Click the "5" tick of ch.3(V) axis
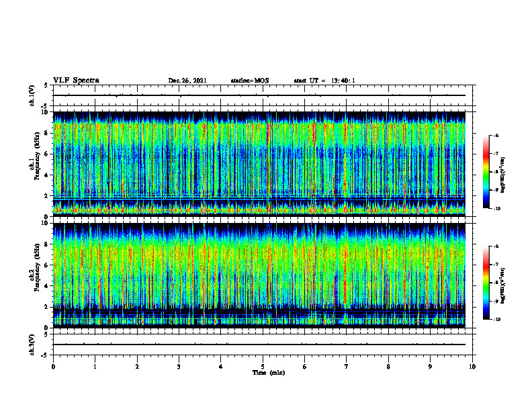The height and width of the screenshot is (411, 532). click(x=46, y=334)
